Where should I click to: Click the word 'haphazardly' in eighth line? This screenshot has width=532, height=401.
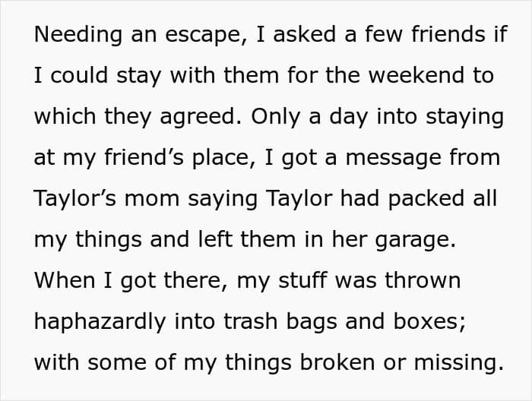click(x=100, y=322)
